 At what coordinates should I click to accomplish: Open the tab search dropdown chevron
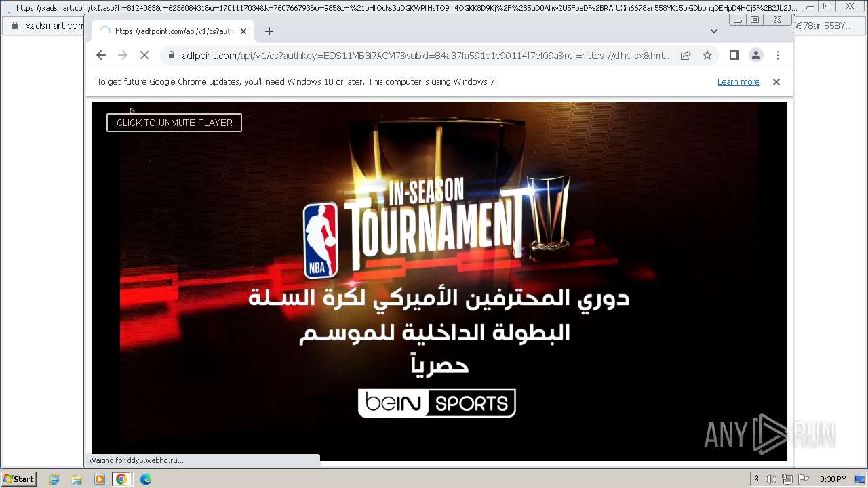click(713, 31)
